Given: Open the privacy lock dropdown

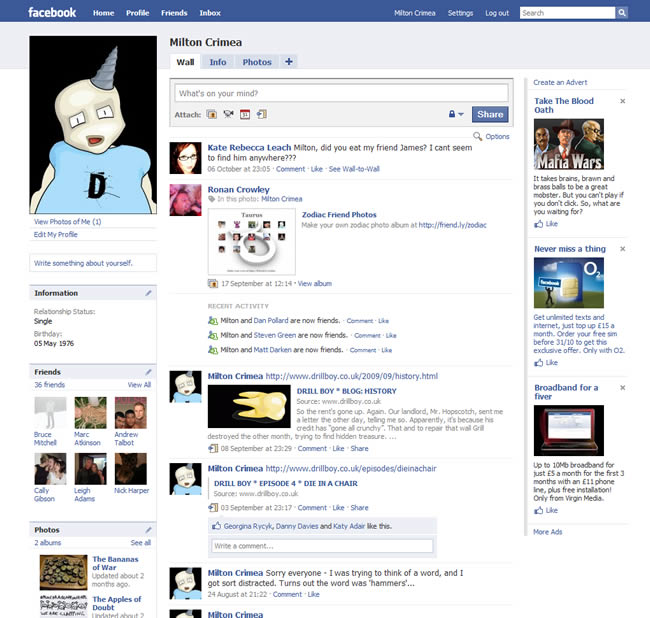Looking at the screenshot, I should (x=456, y=115).
